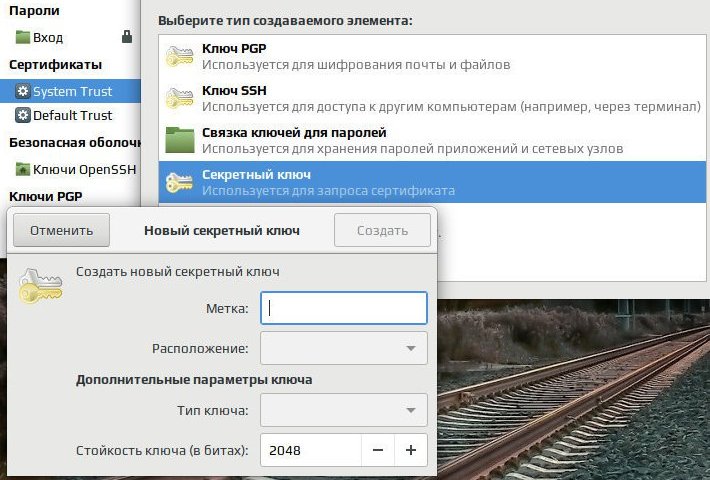Click the Ключи PGP sidebar heading
Screen dimensions: 710x480
click(x=46, y=197)
